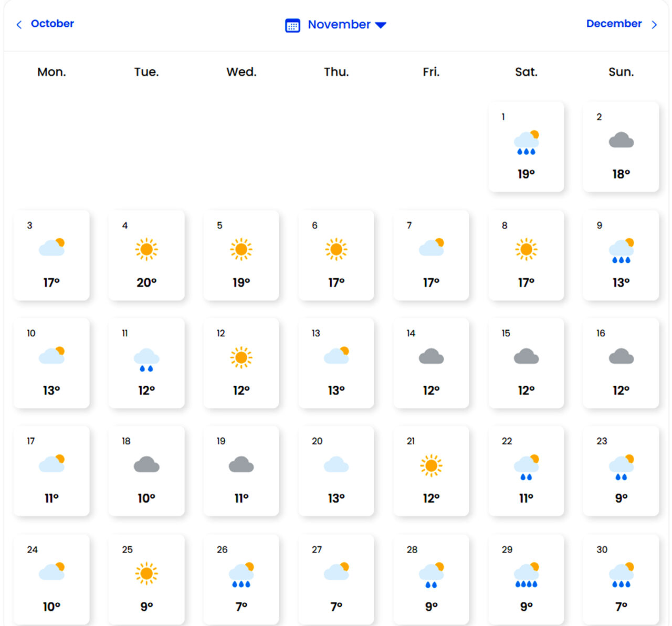Click the partly cloudy icon on November 7
672x626 pixels.
[432, 247]
